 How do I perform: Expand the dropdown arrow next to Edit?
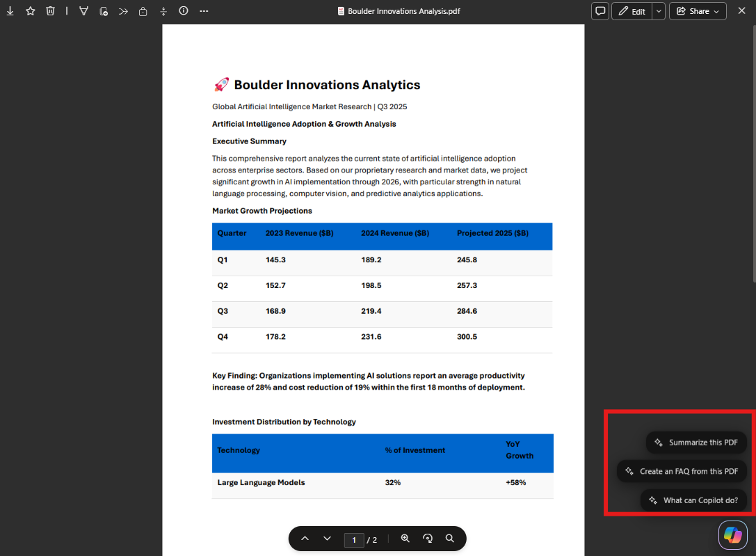[x=659, y=11]
